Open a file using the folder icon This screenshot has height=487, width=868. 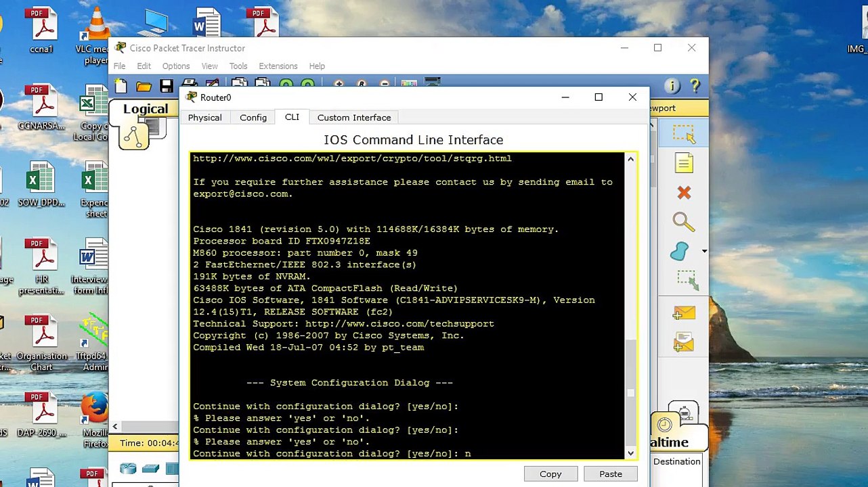[x=144, y=86]
